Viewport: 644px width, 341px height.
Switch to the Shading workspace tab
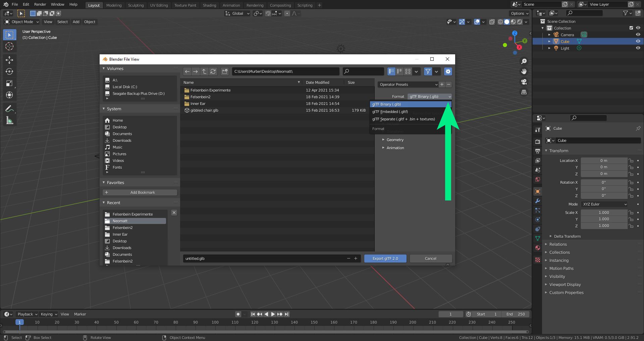209,5
